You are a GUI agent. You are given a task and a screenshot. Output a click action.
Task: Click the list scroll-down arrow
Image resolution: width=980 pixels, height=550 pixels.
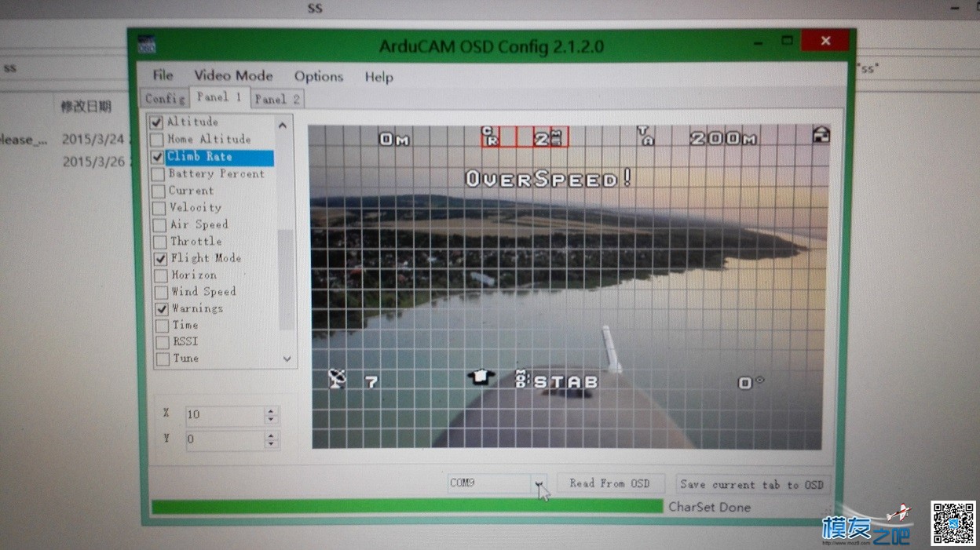point(287,359)
